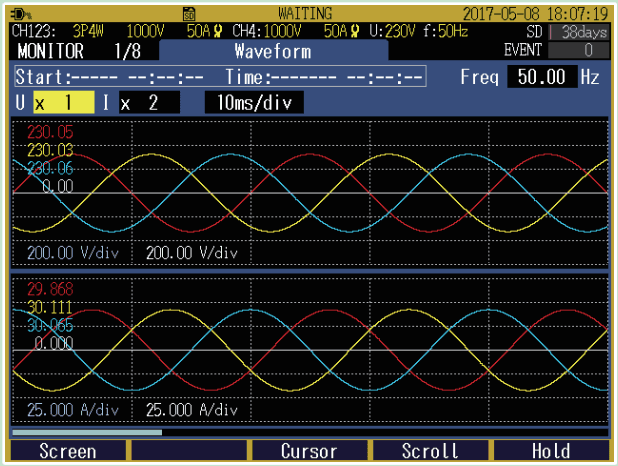618x466 pixels.
Task: Open the 10ms/div time base selector
Action: 254,102
